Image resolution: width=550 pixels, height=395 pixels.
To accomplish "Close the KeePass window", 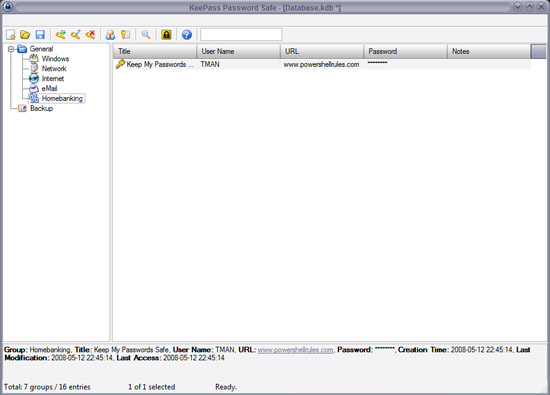I will pyautogui.click(x=541, y=7).
